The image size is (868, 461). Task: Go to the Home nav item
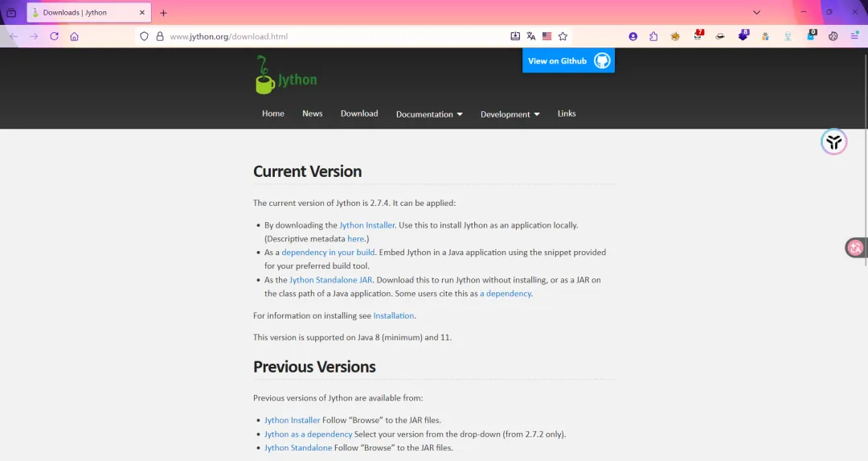click(273, 113)
